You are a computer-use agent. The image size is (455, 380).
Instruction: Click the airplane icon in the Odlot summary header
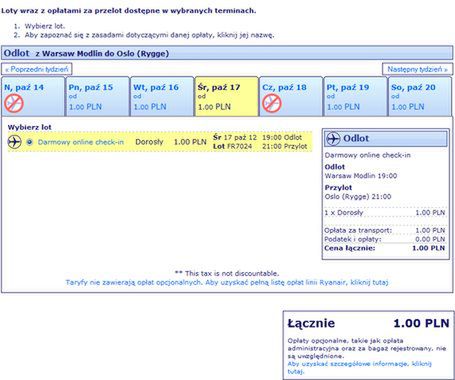[x=333, y=138]
